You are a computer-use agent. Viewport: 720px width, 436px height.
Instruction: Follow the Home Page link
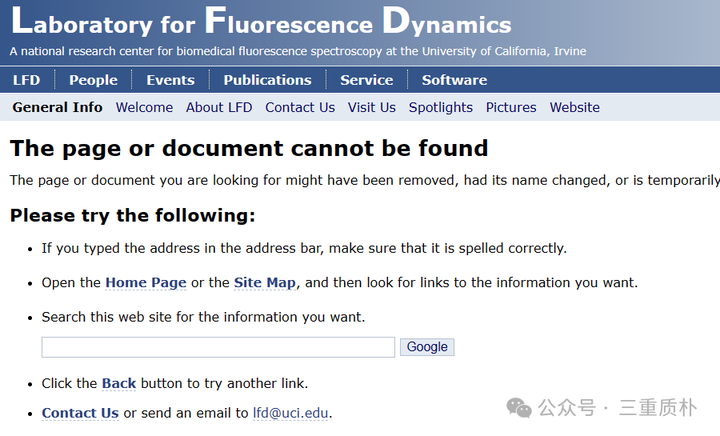point(146,283)
